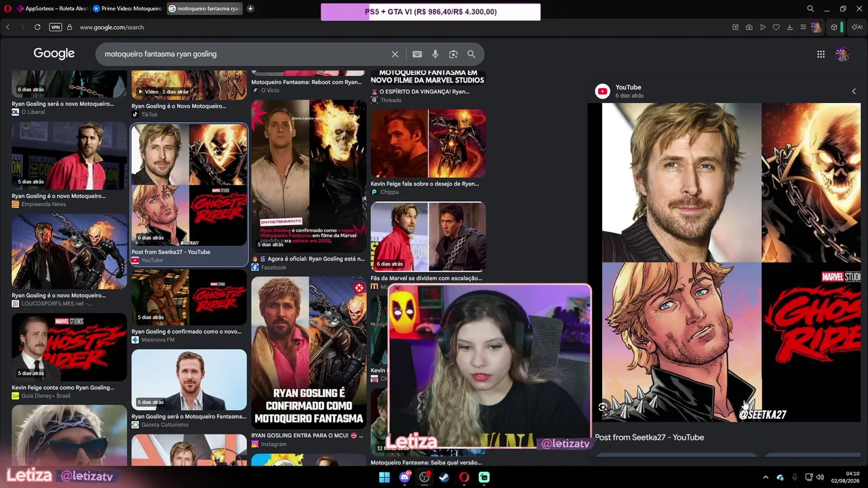
Task: Open the Facebook "Agora é oficial" result
Action: pyautogui.click(x=309, y=259)
